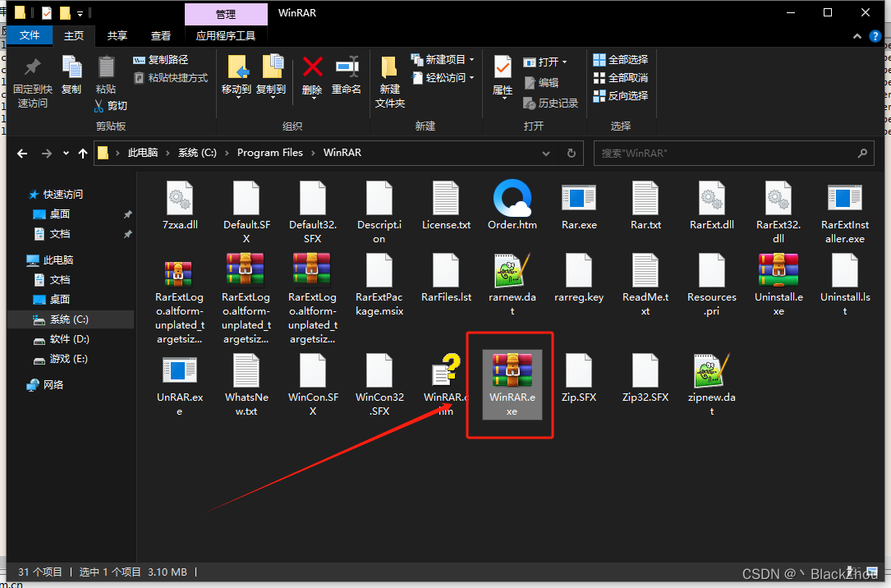
Task: Select Software (D:) drive in sidebar
Action: tap(71, 339)
